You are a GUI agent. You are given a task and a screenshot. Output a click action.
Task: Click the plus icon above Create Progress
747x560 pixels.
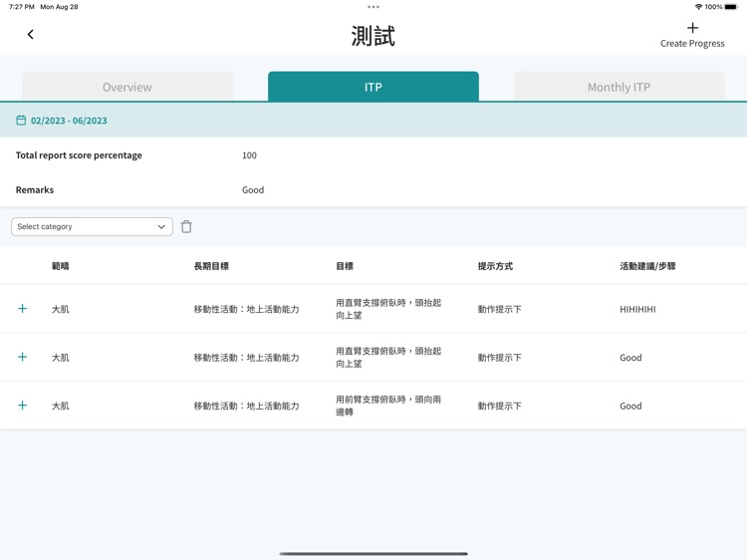pyautogui.click(x=692, y=28)
